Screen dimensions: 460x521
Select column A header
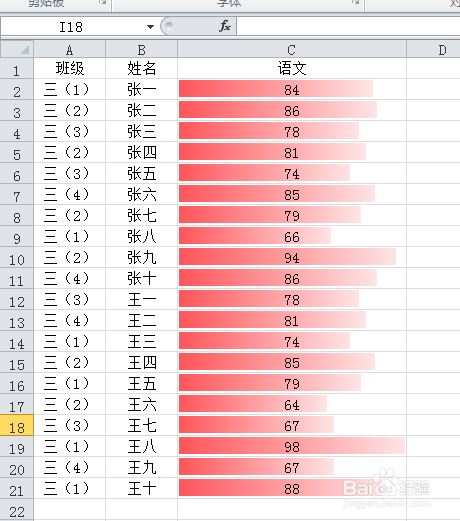(70, 50)
